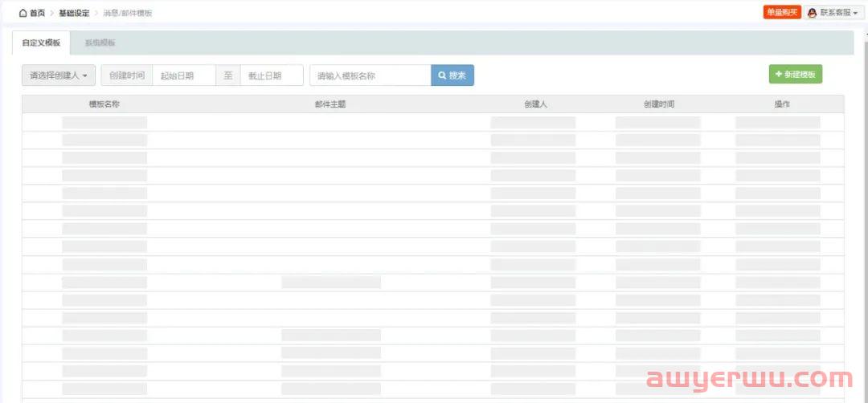Click the 创建时间 label before the date fields
This screenshot has height=403, width=868.
(127, 75)
